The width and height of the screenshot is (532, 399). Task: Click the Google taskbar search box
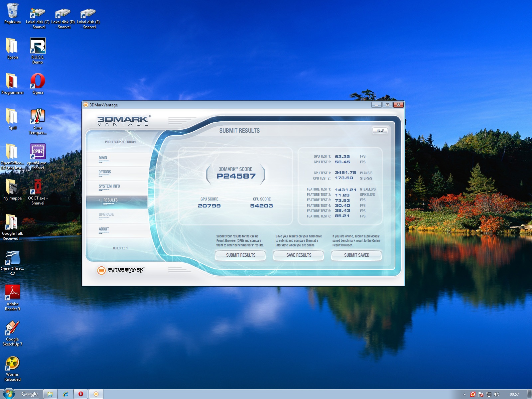coord(29,394)
